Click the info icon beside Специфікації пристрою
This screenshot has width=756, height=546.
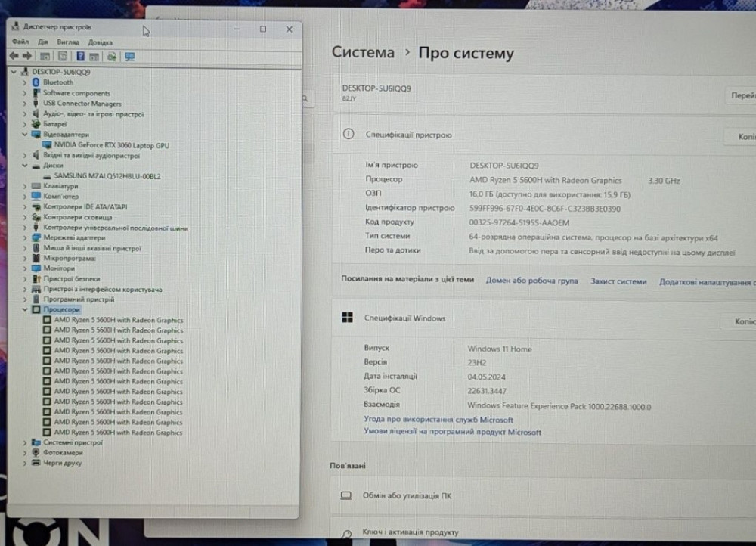348,134
